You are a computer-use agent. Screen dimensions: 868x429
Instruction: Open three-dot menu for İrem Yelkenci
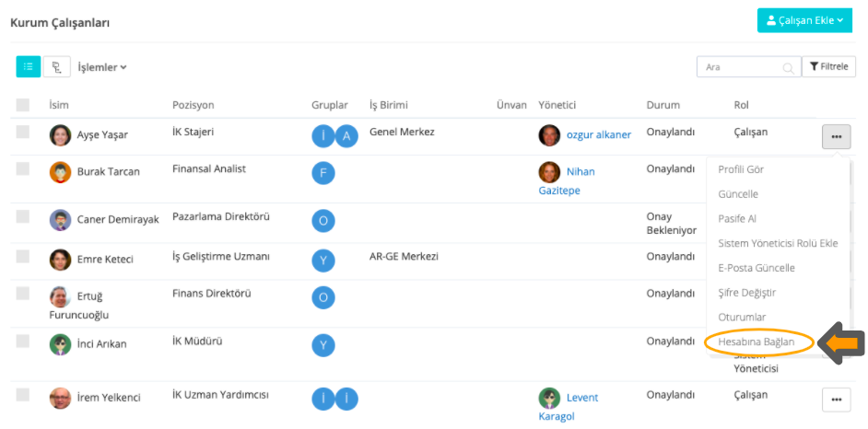coord(836,399)
